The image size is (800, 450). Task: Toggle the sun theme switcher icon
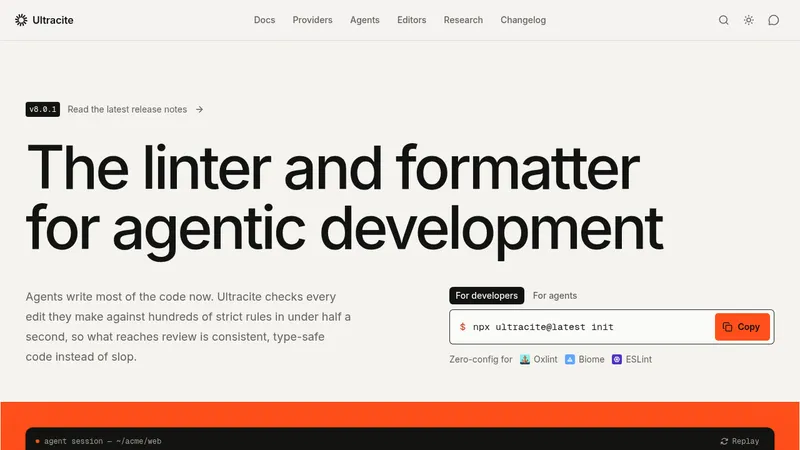(748, 20)
